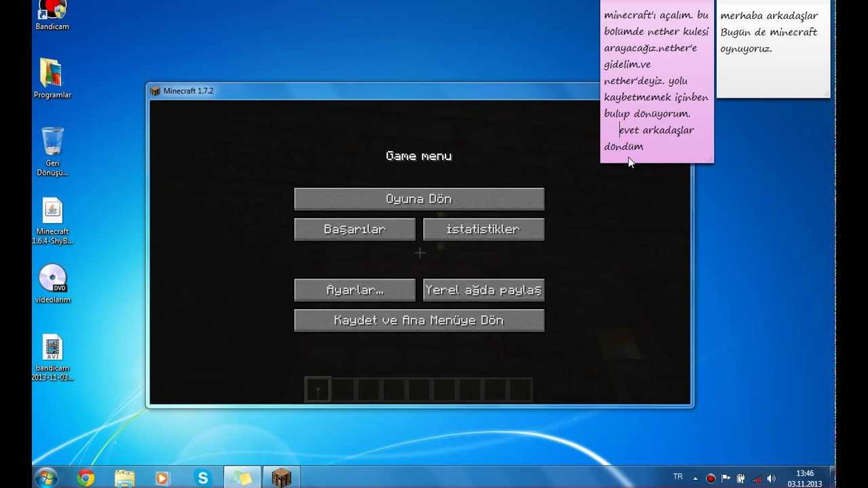Show hidden tray icons arrow
868x488 pixels.
696,478
